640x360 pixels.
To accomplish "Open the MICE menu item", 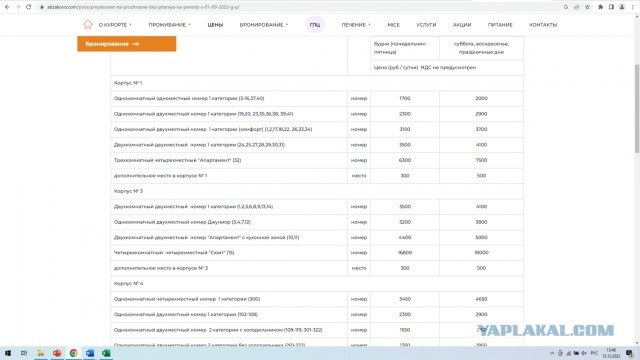I will (393, 25).
